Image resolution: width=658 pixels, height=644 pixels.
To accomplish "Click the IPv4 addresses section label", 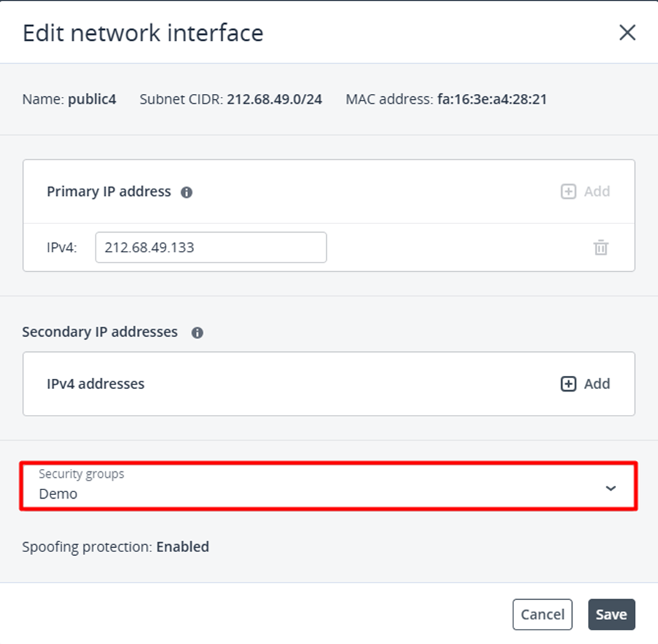I will (x=95, y=384).
